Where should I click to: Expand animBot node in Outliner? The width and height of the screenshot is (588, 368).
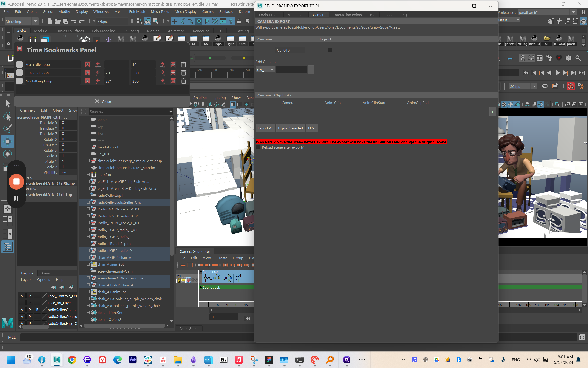[88, 175]
